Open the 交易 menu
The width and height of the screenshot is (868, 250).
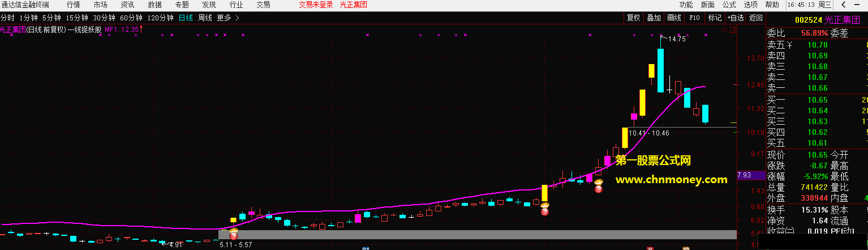(x=263, y=5)
